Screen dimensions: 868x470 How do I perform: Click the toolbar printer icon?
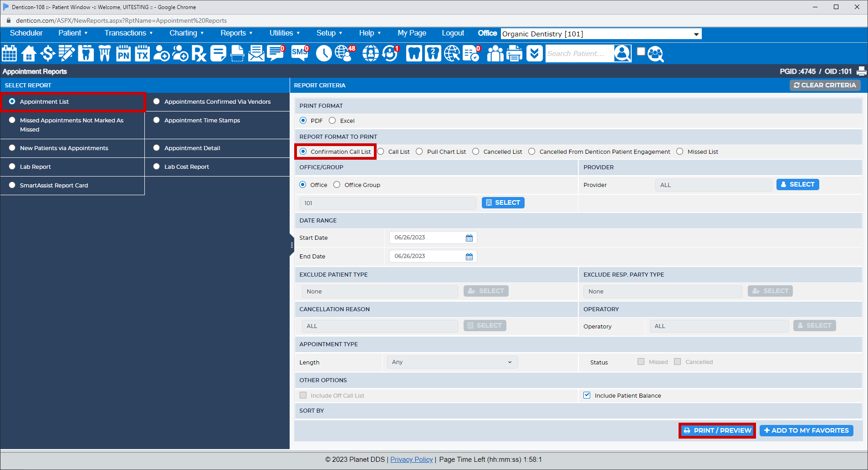click(x=515, y=53)
